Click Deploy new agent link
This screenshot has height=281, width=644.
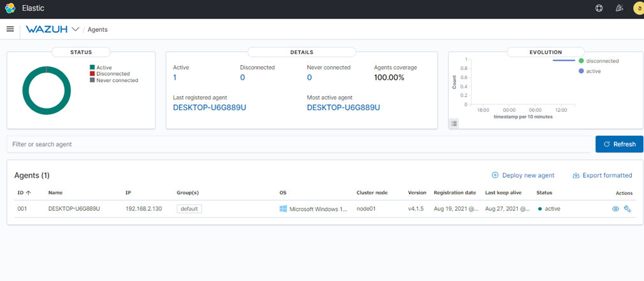click(523, 175)
